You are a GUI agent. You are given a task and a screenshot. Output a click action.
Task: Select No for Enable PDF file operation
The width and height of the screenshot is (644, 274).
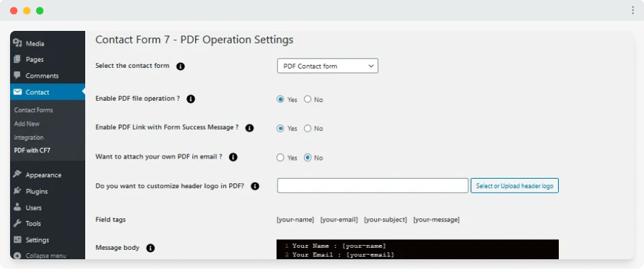point(308,99)
